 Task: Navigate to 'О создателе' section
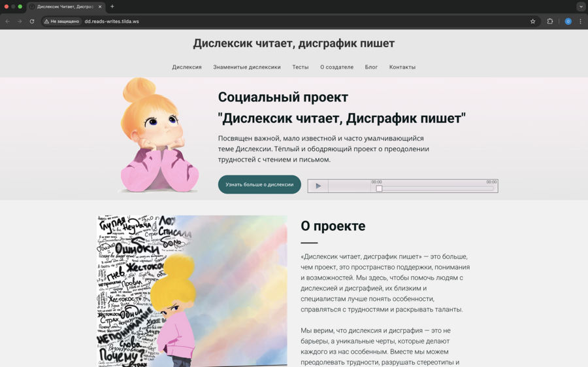coord(336,67)
